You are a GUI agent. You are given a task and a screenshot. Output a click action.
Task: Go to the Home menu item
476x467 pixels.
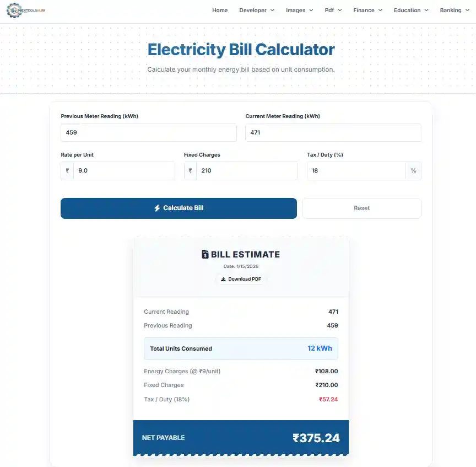[220, 10]
